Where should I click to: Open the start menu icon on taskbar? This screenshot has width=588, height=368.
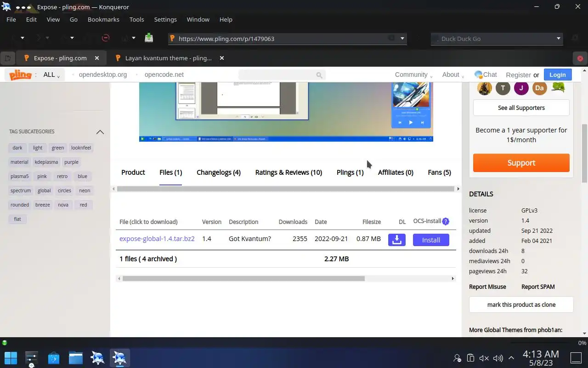point(11,358)
